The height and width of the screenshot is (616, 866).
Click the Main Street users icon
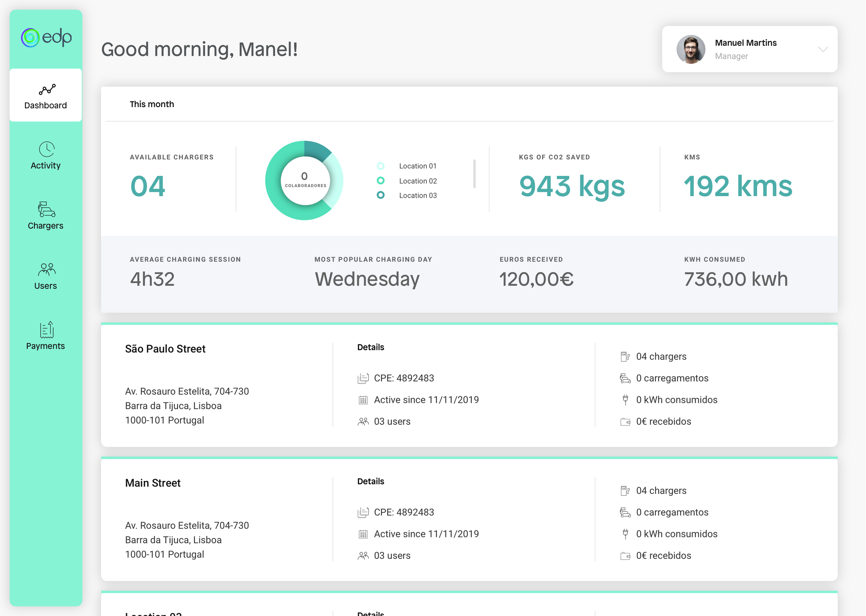tap(363, 556)
